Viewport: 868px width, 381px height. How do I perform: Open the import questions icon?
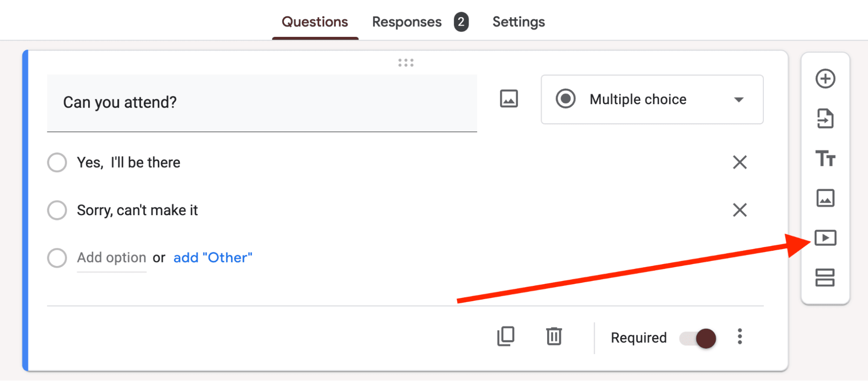[825, 119]
